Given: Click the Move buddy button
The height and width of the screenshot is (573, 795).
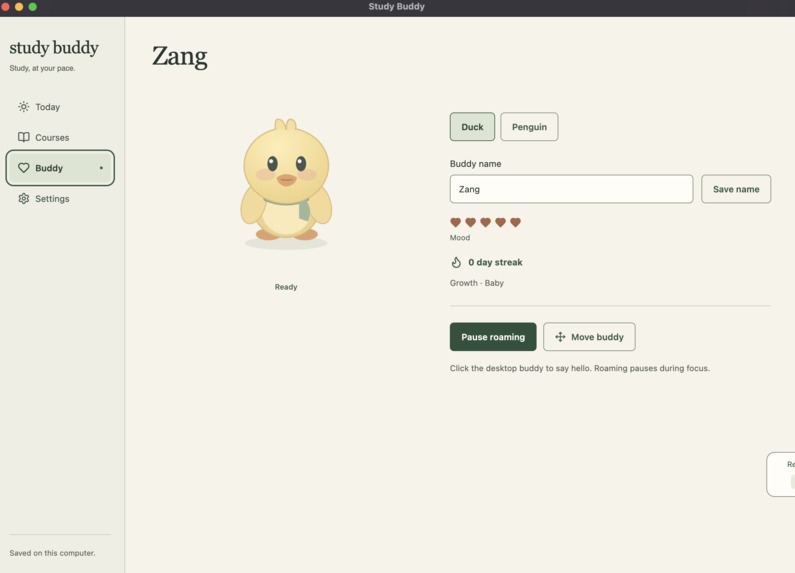Looking at the screenshot, I should coord(589,337).
